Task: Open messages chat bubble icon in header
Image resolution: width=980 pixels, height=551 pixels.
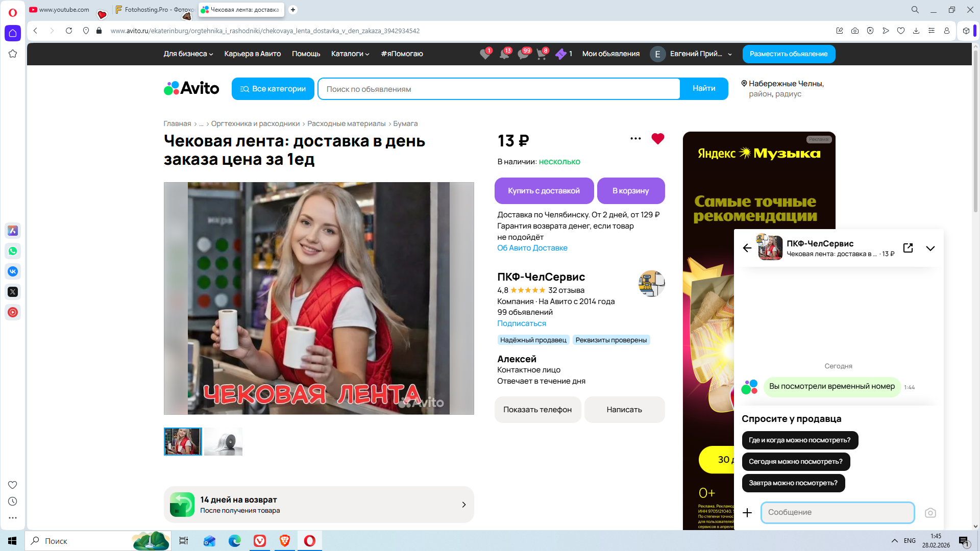Action: 523,54
